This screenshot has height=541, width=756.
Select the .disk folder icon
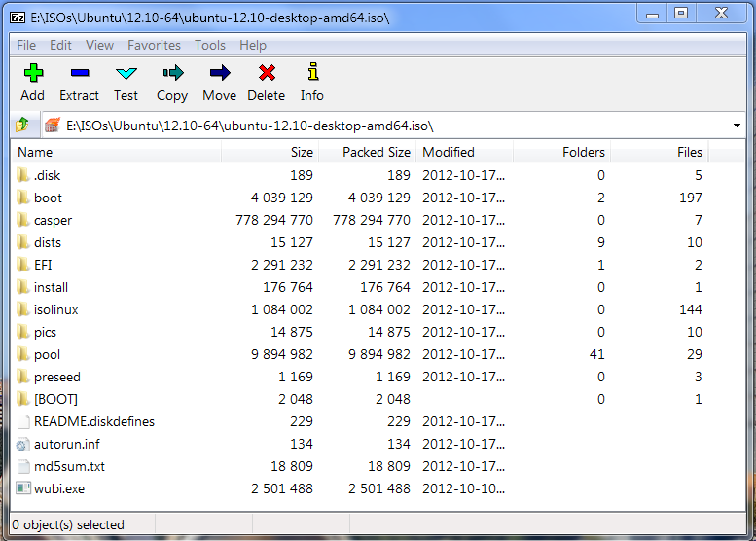click(22, 175)
